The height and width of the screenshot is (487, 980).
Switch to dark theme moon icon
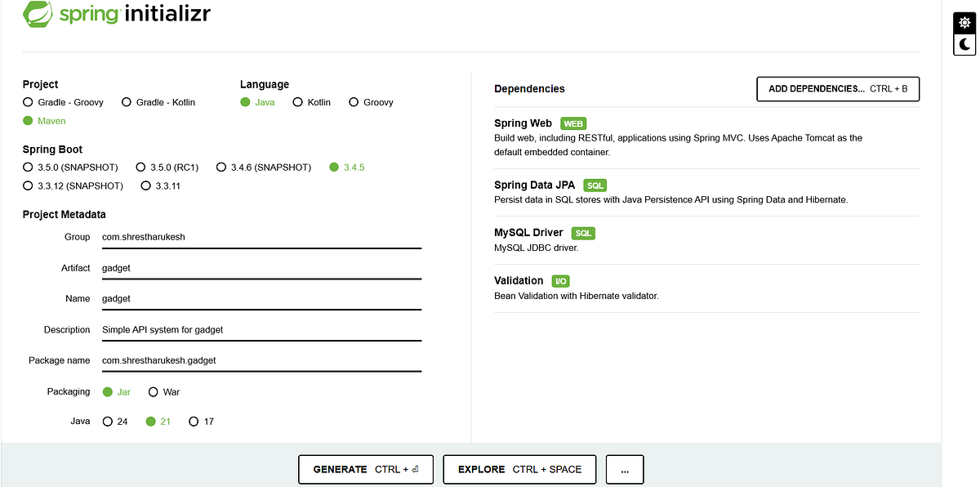[964, 45]
